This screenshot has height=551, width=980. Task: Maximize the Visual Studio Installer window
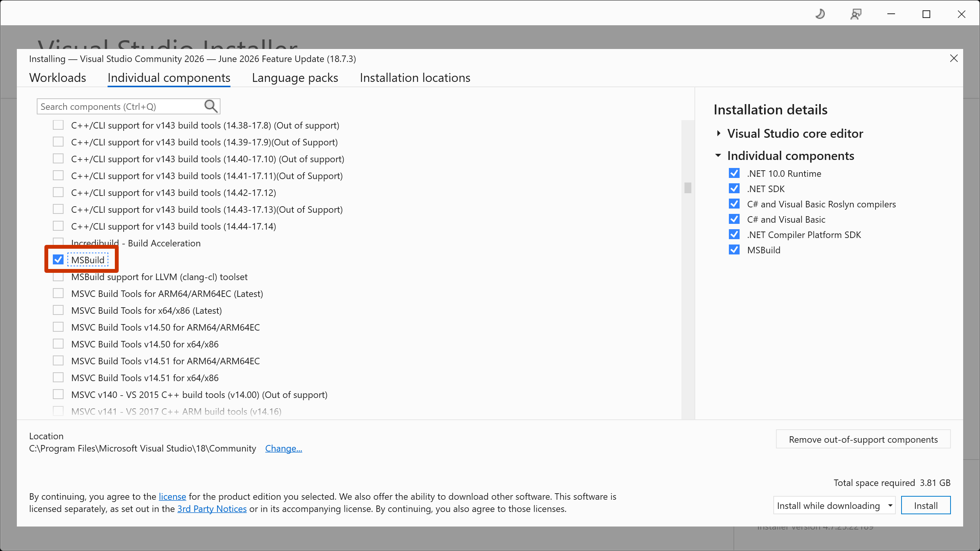point(926,14)
